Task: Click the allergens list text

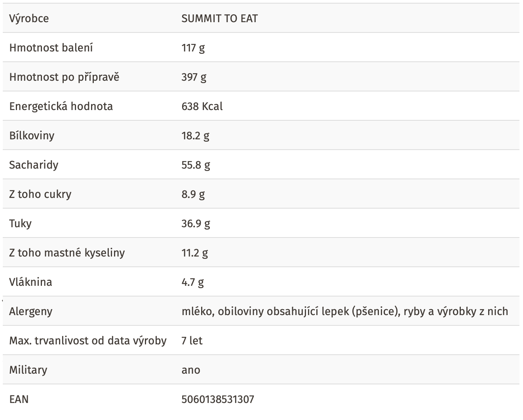Action: point(345,312)
